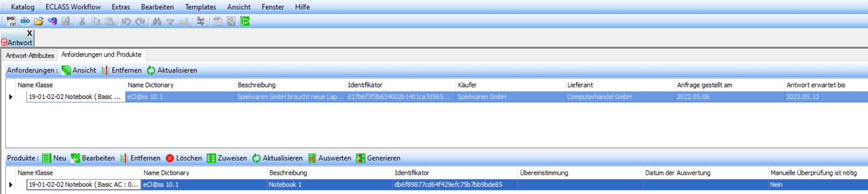Sort by Anfrage gestellt am column header

[x=704, y=85]
